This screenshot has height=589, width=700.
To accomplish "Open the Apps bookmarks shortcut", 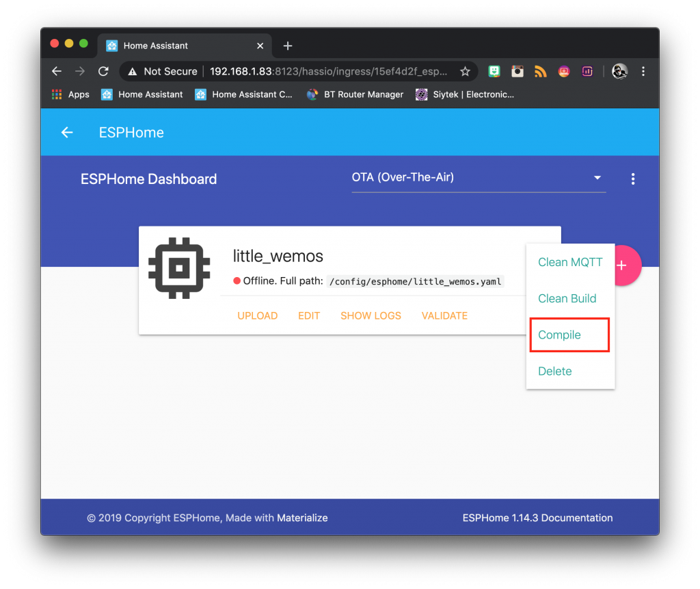I will tap(70, 94).
